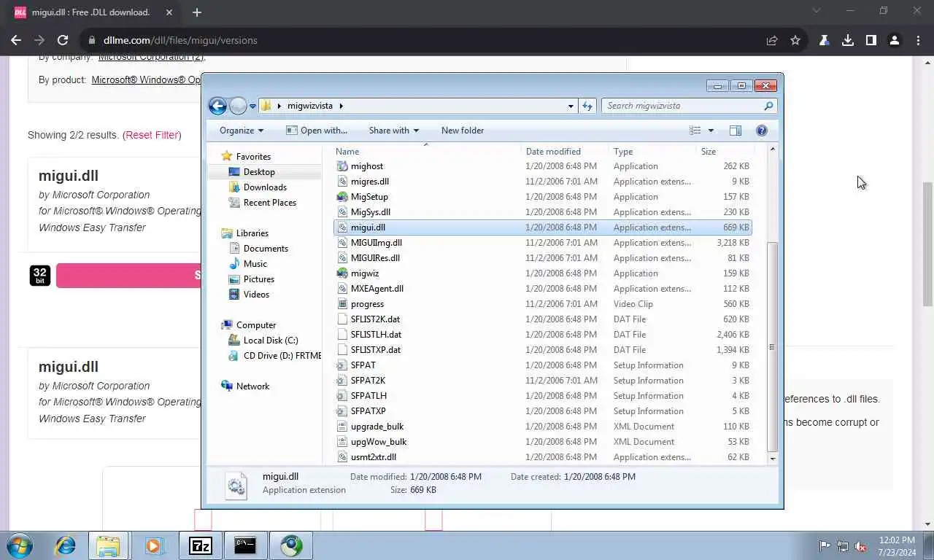Open Downloads in navigation pane

click(x=265, y=187)
